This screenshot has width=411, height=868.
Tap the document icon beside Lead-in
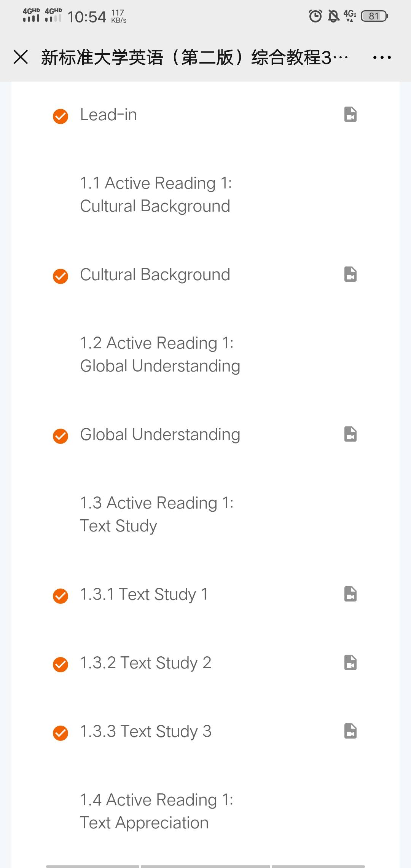point(350,114)
